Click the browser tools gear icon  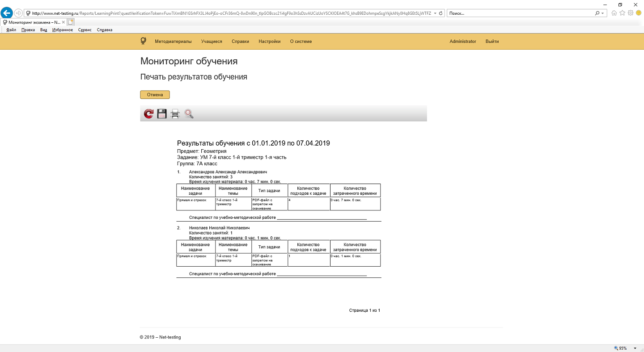(x=631, y=13)
